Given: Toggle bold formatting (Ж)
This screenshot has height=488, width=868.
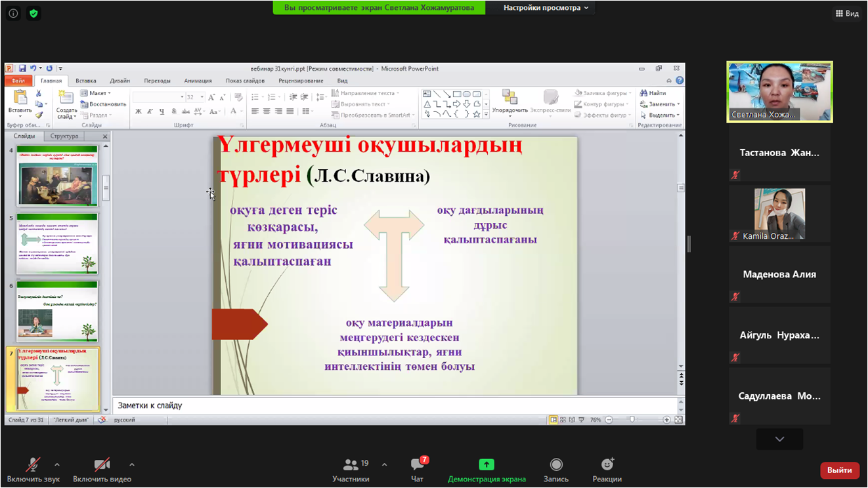Looking at the screenshot, I should pos(137,111).
